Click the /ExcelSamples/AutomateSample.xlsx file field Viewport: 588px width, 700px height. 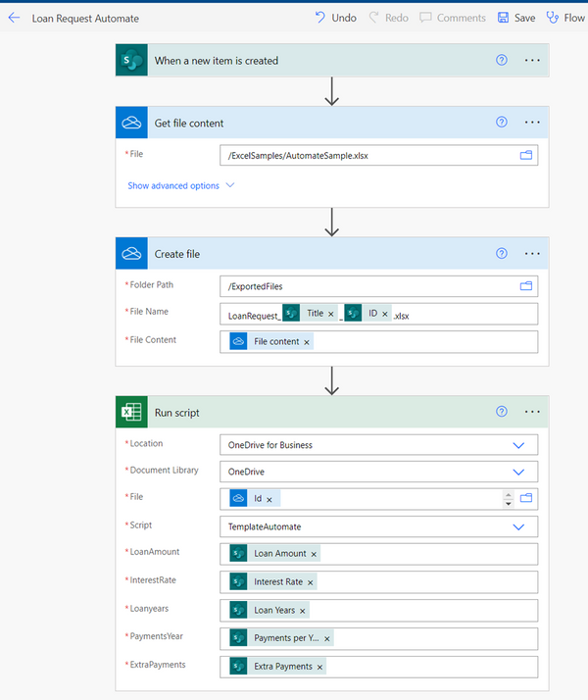[378, 155]
